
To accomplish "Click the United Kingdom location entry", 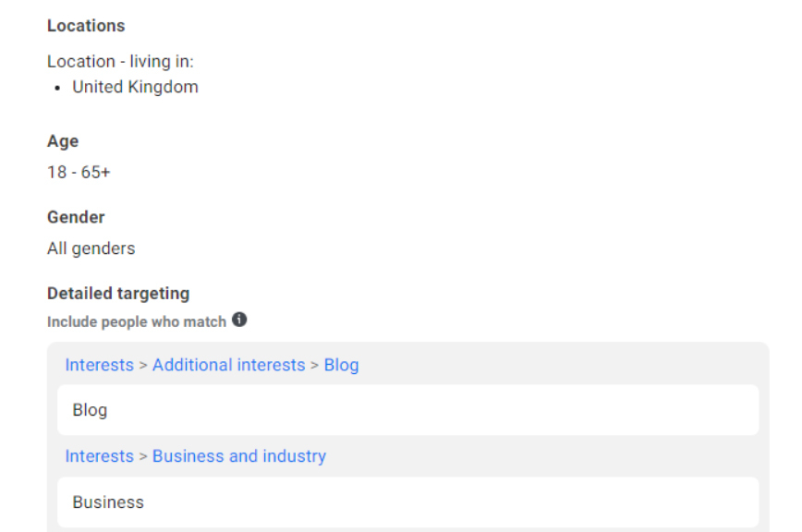I will [x=135, y=88].
